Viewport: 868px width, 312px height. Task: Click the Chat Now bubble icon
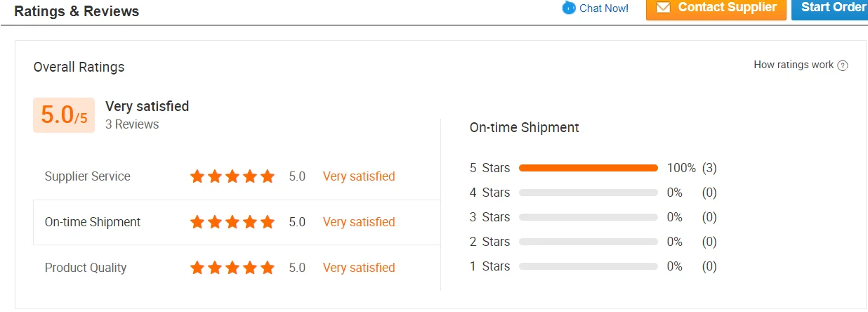[569, 8]
